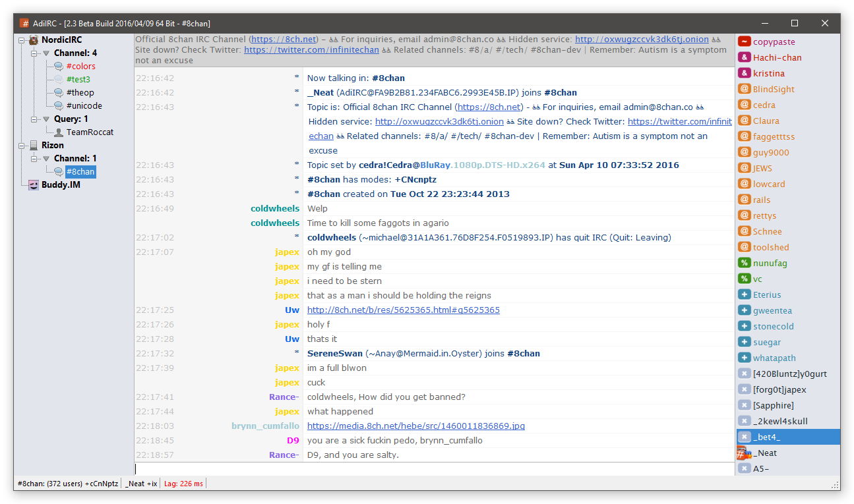Click the Lag: 226 ms status entry
The width and height of the screenshot is (854, 504).
point(182,484)
